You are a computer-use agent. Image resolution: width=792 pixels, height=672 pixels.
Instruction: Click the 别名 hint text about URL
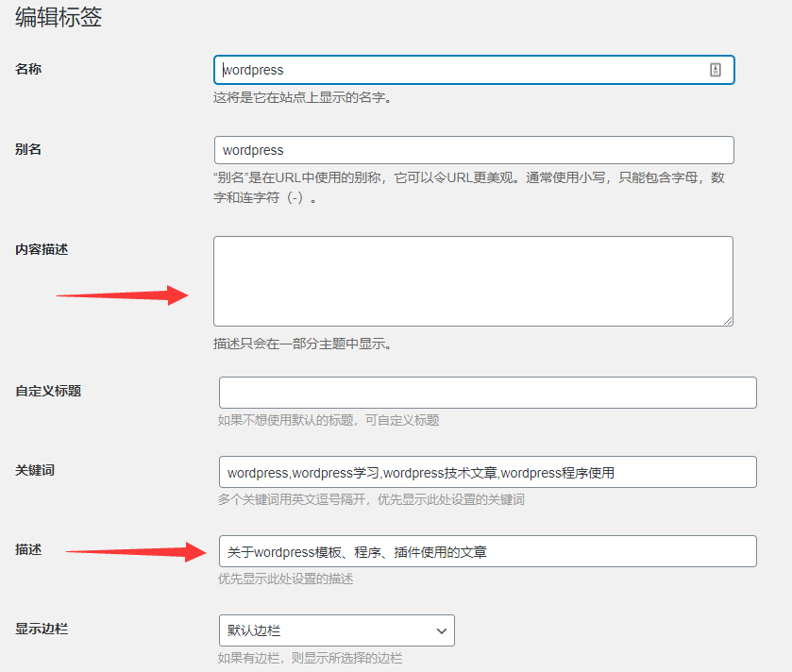pyautogui.click(x=469, y=187)
